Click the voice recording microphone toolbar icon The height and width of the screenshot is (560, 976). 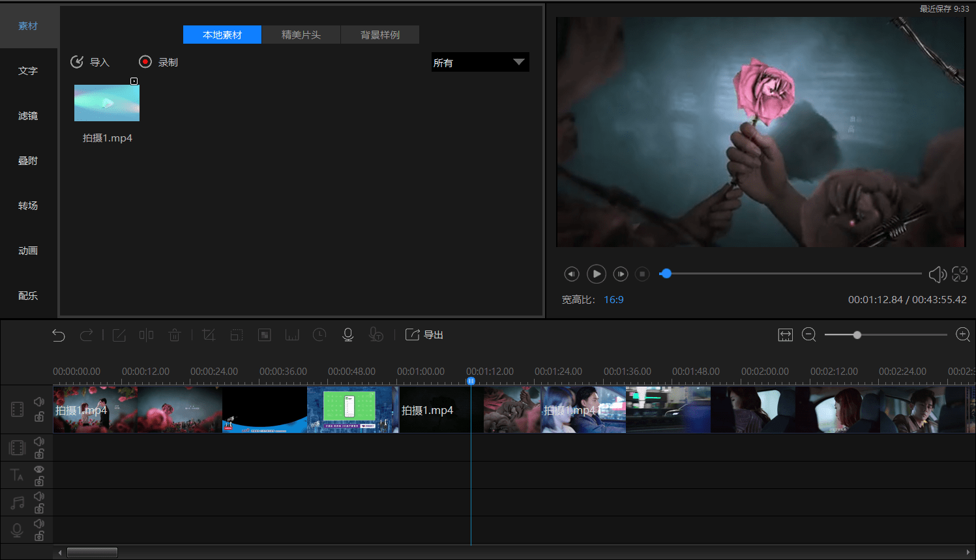click(x=348, y=335)
